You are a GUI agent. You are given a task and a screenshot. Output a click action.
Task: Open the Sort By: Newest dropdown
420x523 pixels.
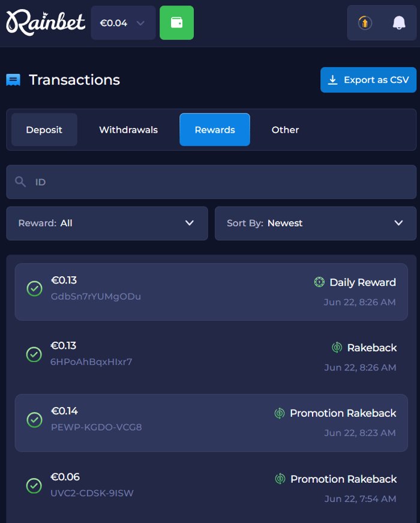pos(316,223)
